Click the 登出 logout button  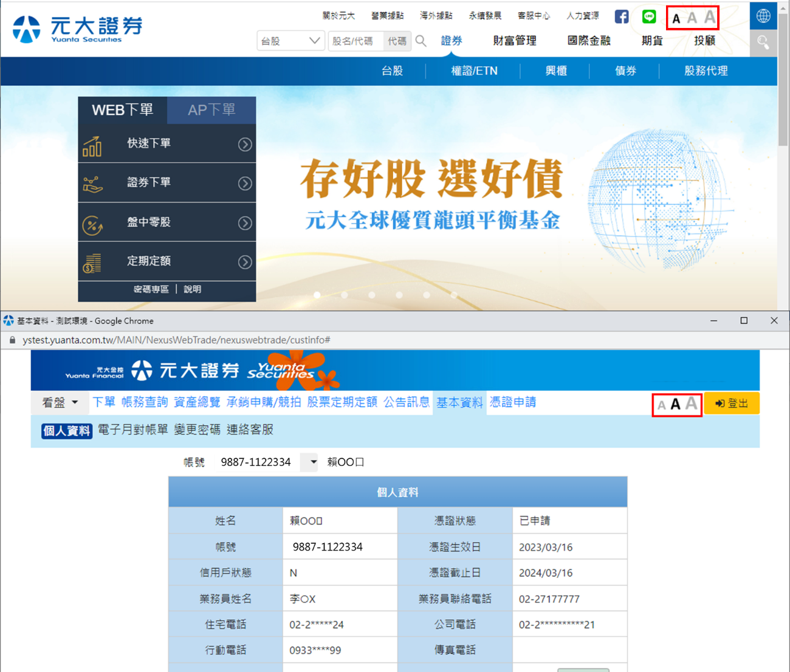(732, 403)
